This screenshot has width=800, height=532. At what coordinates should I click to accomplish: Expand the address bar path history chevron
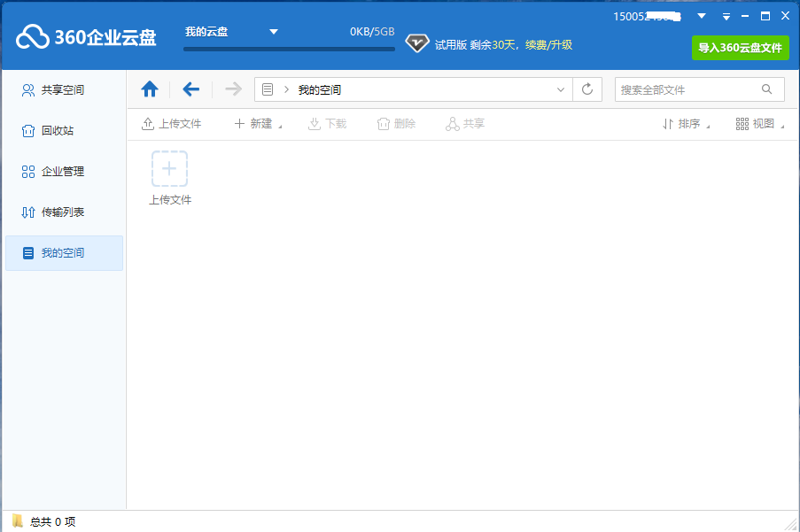point(561,89)
